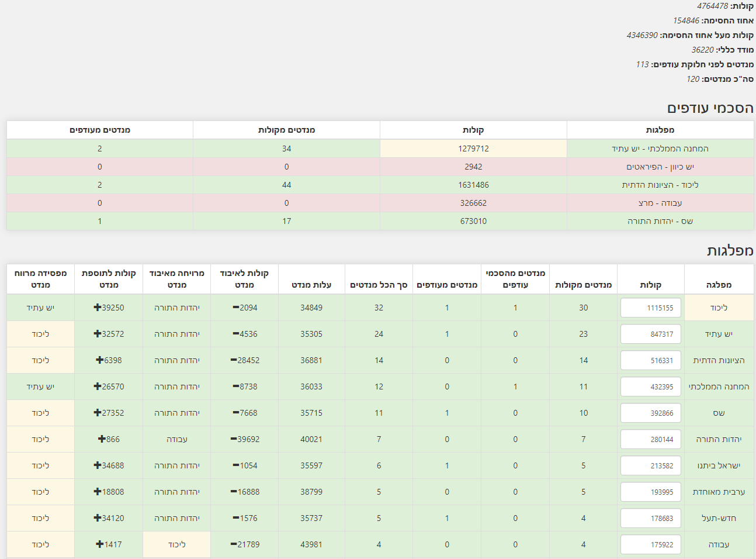Click the 'הסכמי עודפים' section heading
This screenshot has width=756, height=559.
coord(710,108)
